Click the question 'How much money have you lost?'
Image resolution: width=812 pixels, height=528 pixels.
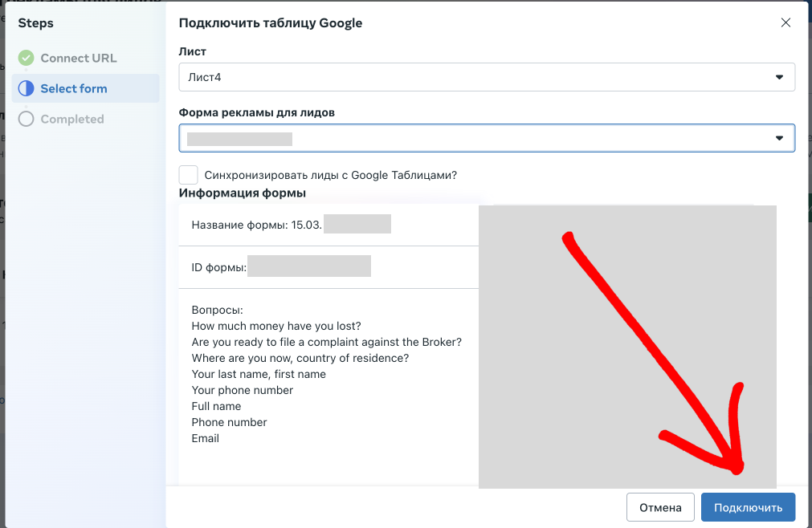[x=276, y=326]
